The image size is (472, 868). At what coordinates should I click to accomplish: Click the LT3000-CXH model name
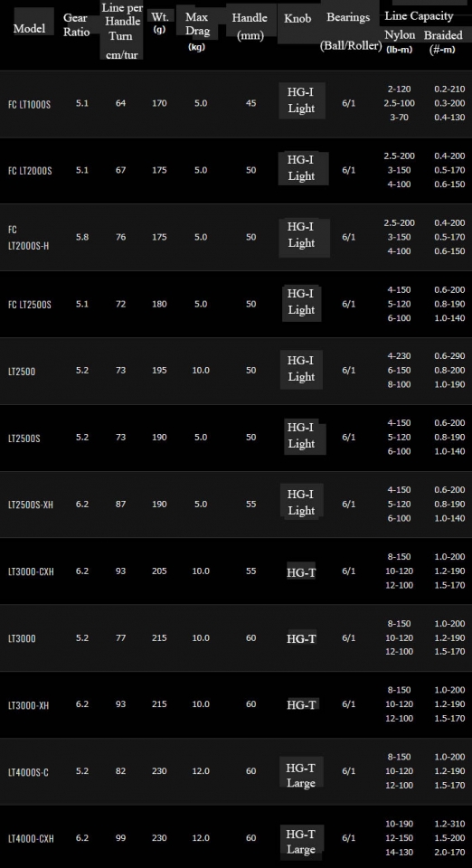pyautogui.click(x=31, y=571)
